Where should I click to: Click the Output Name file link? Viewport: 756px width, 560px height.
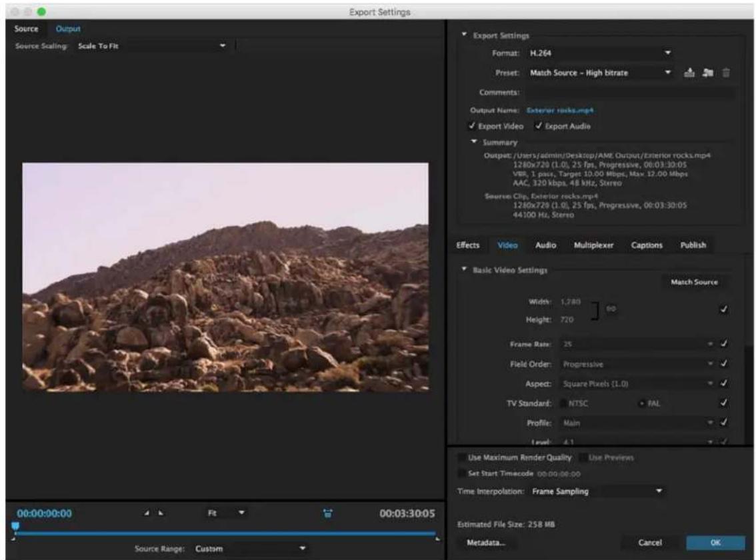coord(560,111)
